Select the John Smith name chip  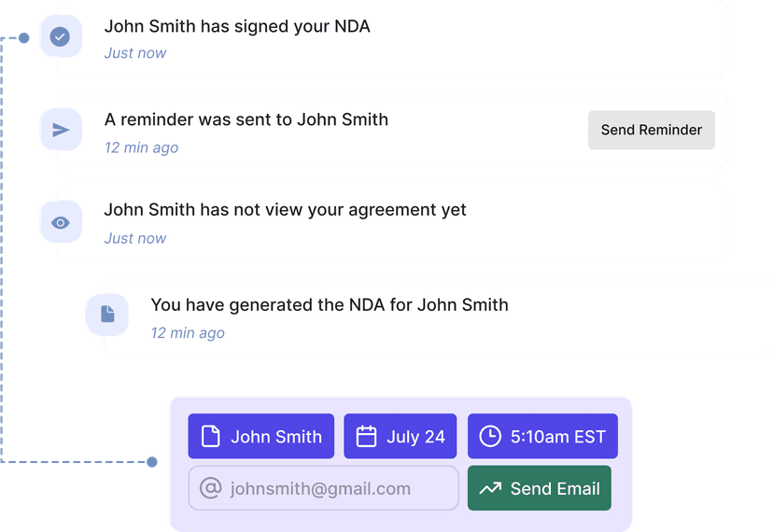tap(261, 436)
